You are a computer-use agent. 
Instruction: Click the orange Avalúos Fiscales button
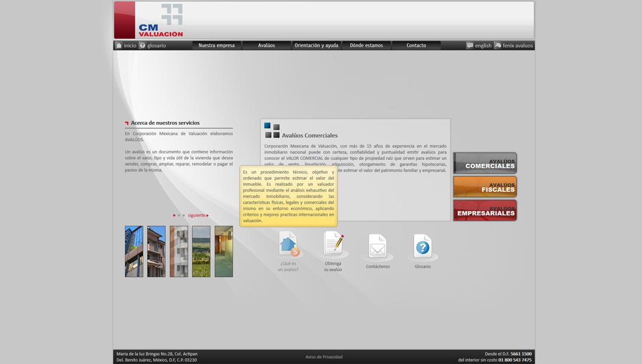click(485, 187)
